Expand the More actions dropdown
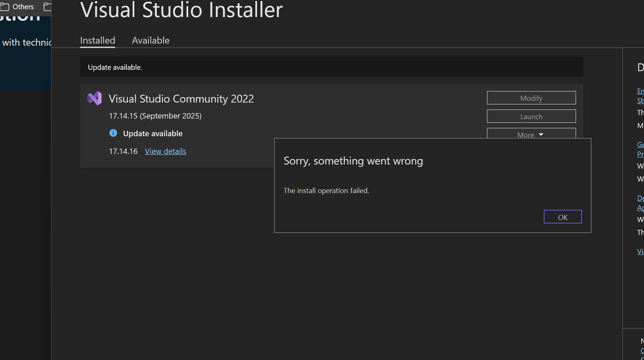 tap(531, 135)
